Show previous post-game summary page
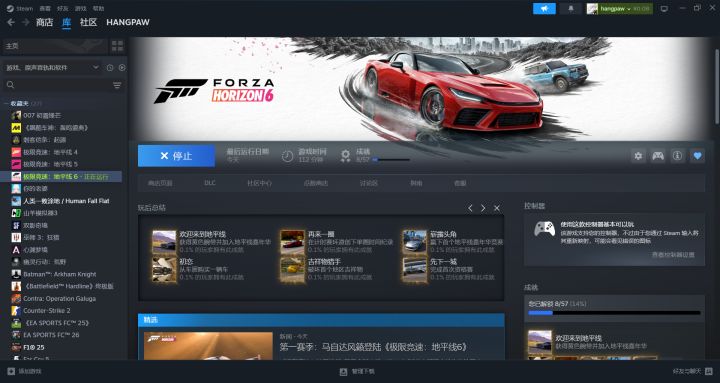 (x=470, y=208)
